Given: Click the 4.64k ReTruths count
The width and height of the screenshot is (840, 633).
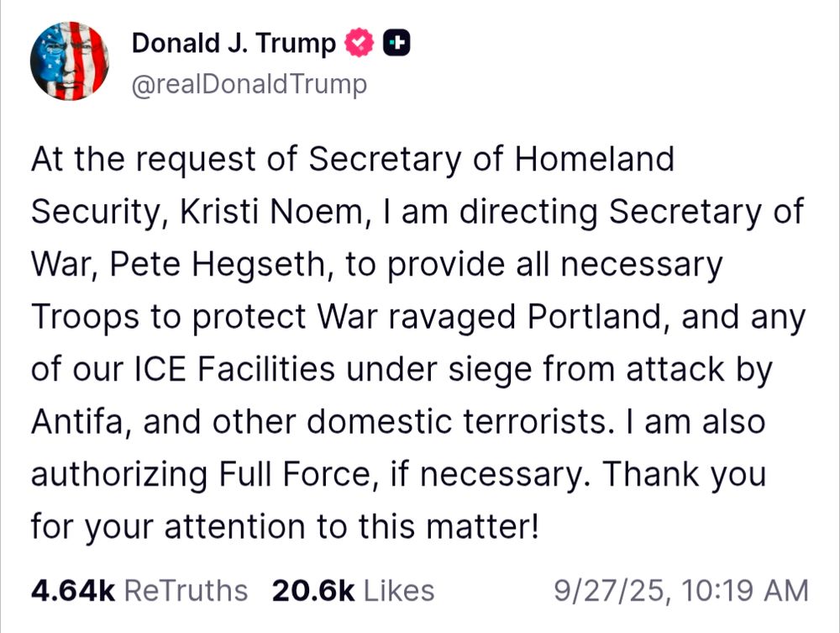Looking at the screenshot, I should (x=72, y=590).
